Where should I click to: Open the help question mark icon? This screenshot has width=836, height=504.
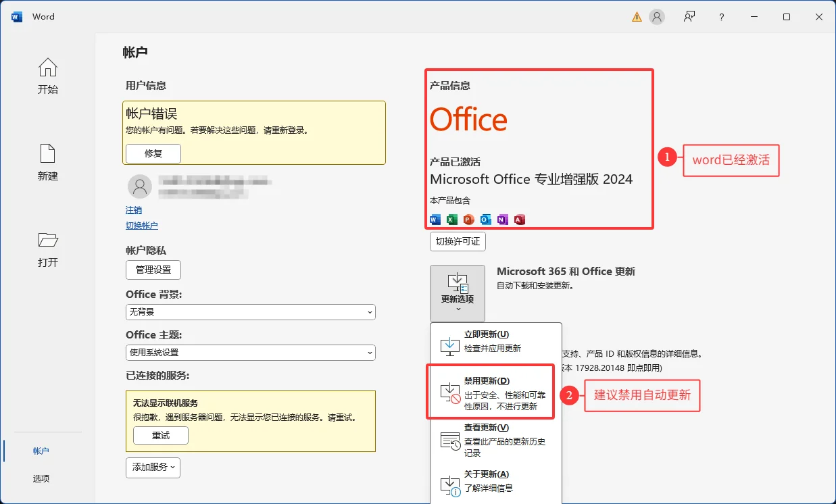click(722, 17)
